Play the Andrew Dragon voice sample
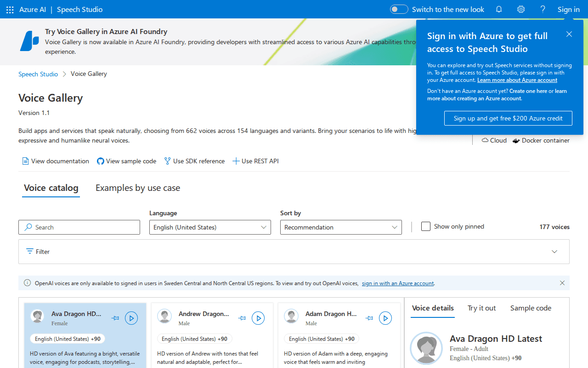 coord(258,318)
